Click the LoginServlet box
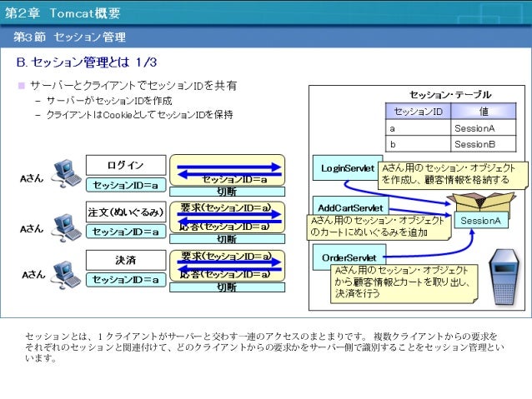The height and width of the screenshot is (399, 532). [348, 167]
